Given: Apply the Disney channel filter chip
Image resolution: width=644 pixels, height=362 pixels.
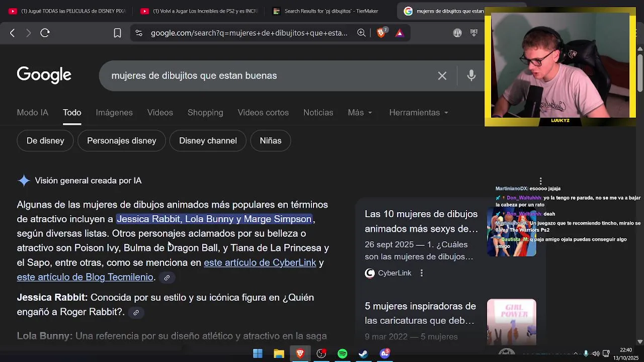Looking at the screenshot, I should (x=208, y=141).
